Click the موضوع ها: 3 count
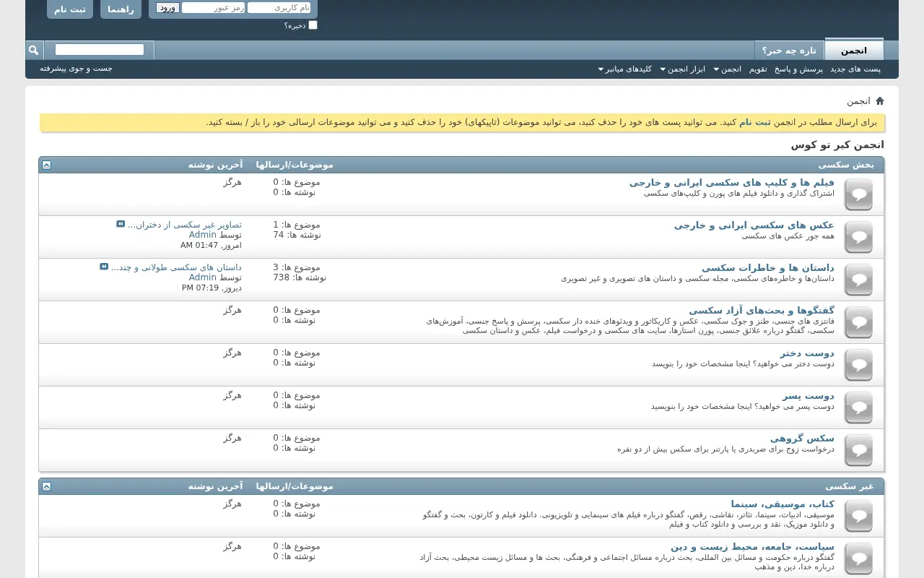The width and height of the screenshot is (924, 578). pyautogui.click(x=297, y=267)
